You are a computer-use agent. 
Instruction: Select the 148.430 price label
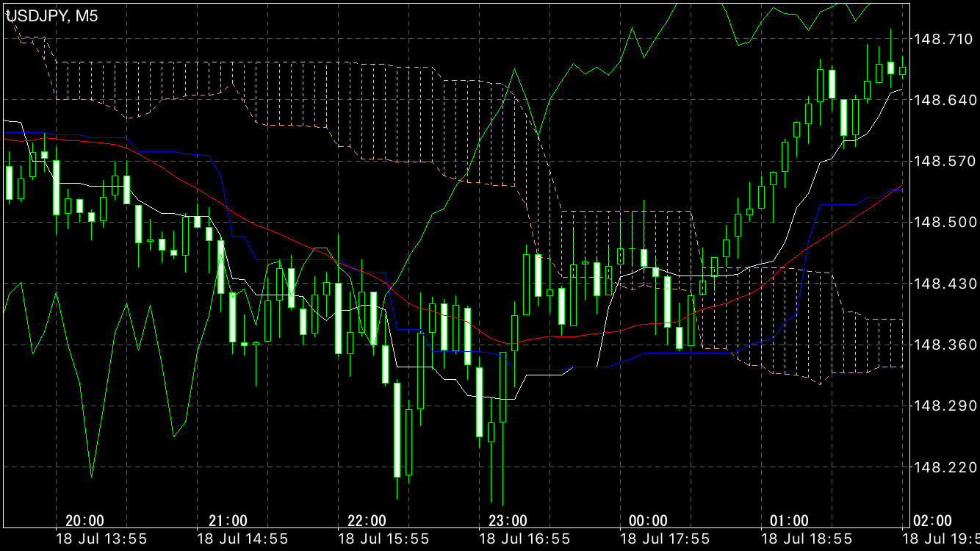[945, 283]
